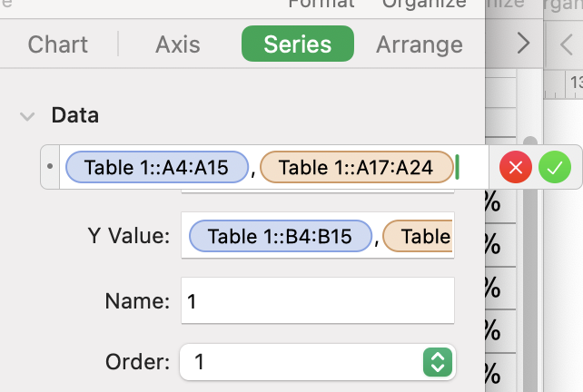Click the Table 1::B4:B15 Y Value token

pyautogui.click(x=281, y=237)
